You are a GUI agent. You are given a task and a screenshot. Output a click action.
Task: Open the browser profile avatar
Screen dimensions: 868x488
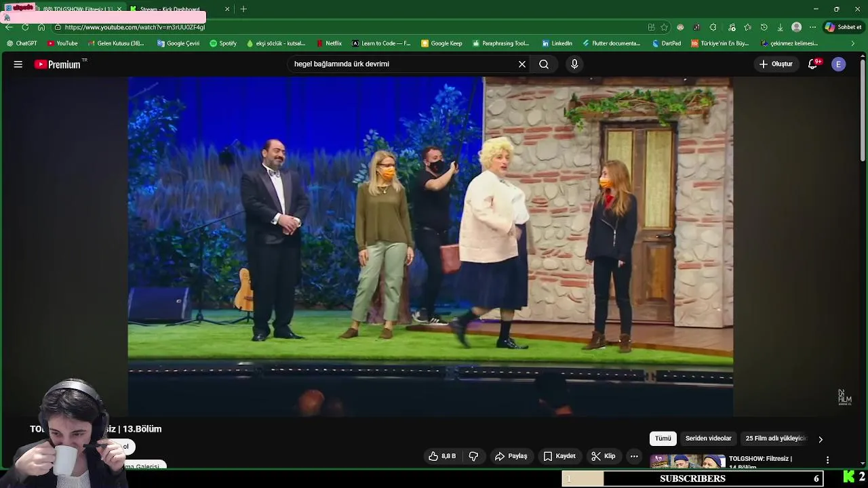(797, 27)
